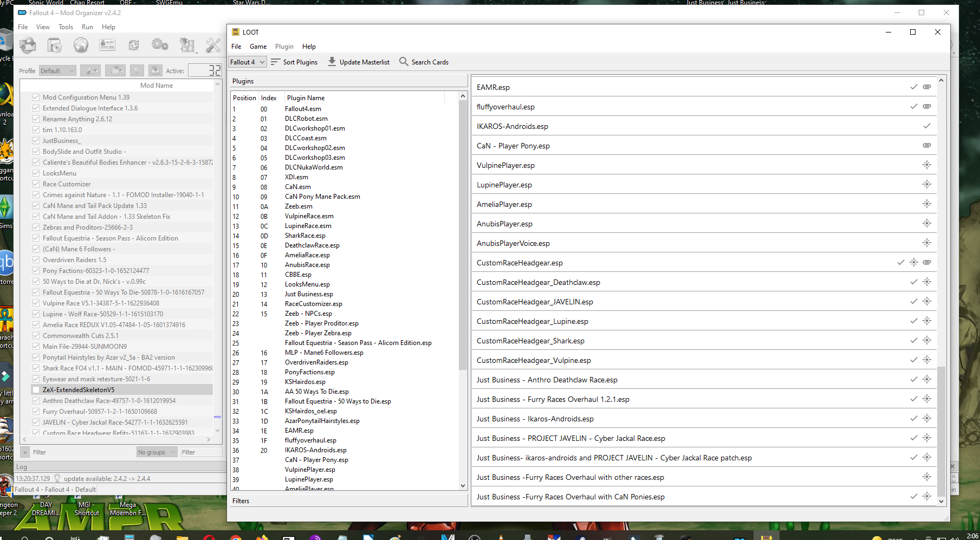
Task: Toggle Extended Dialogue Interface 1.3.6 checkbox
Action: pos(36,108)
